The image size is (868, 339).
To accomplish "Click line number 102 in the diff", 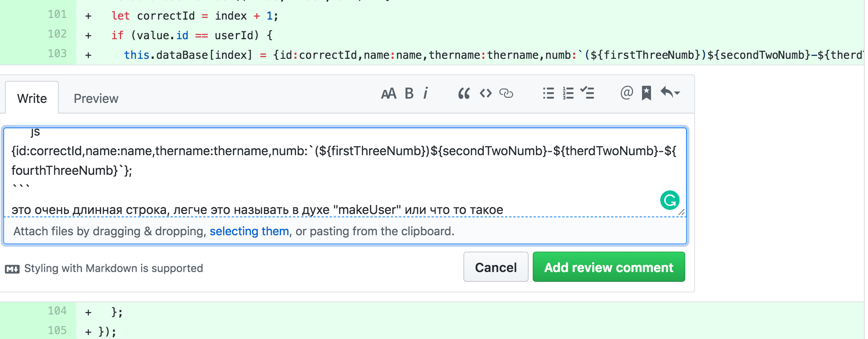I will [x=57, y=34].
